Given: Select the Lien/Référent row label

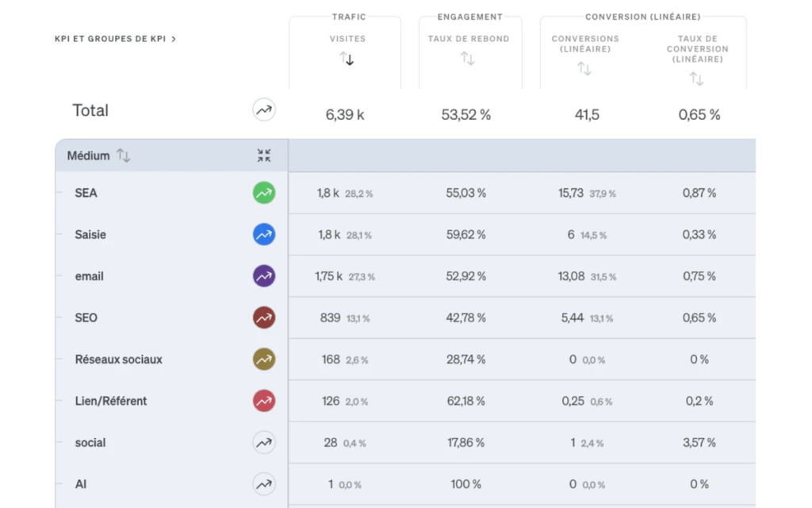Looking at the screenshot, I should click(x=111, y=401).
